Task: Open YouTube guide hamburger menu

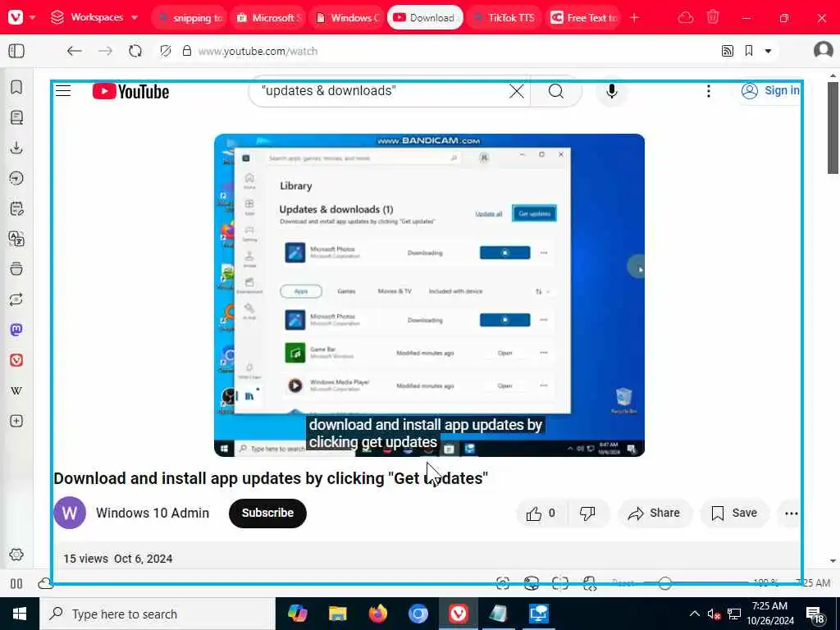Action: 63,90
